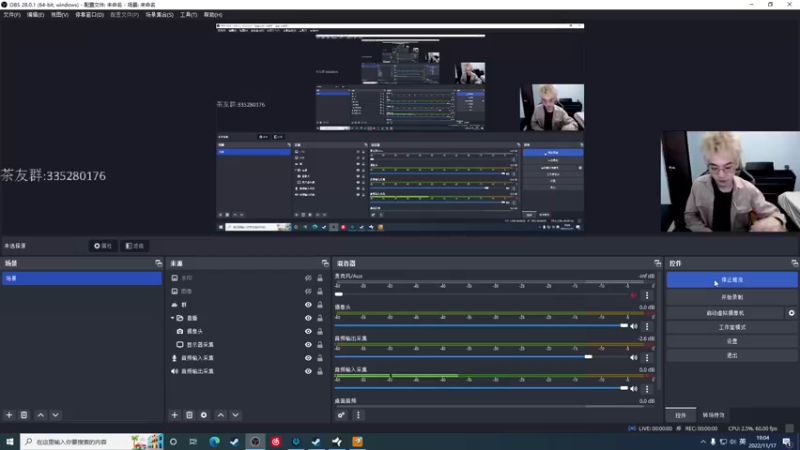Move source up arrow in Sources panel
The image size is (800, 450).
click(x=221, y=415)
